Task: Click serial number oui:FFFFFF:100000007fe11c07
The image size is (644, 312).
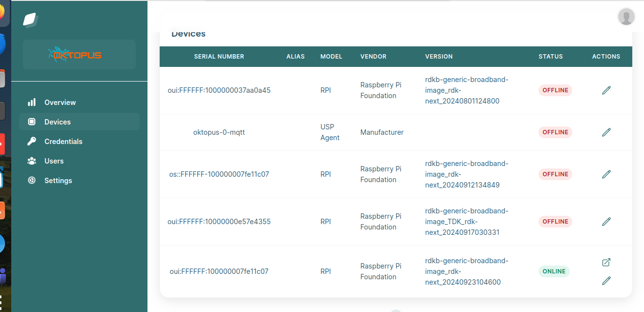Action: (219, 271)
